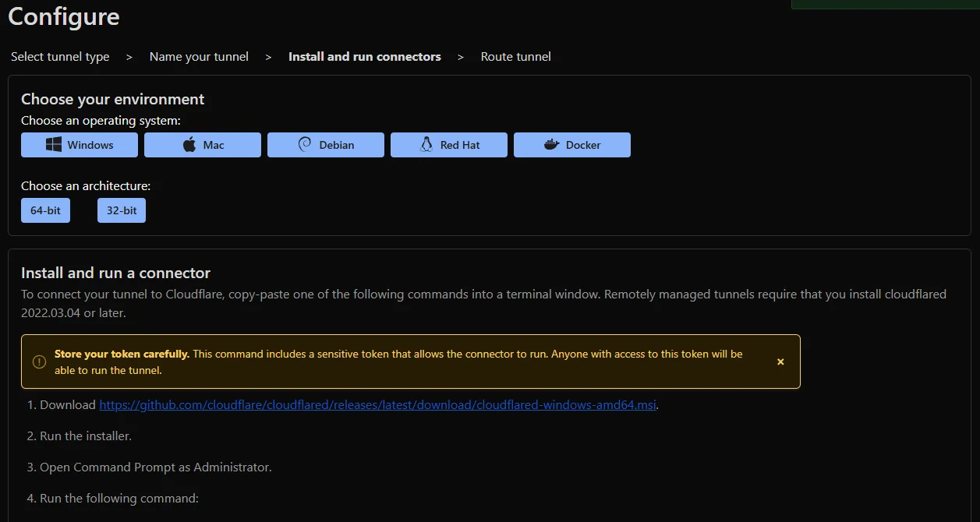980x522 pixels.
Task: Click the warning exclamation icon in token notice
Action: 39,362
